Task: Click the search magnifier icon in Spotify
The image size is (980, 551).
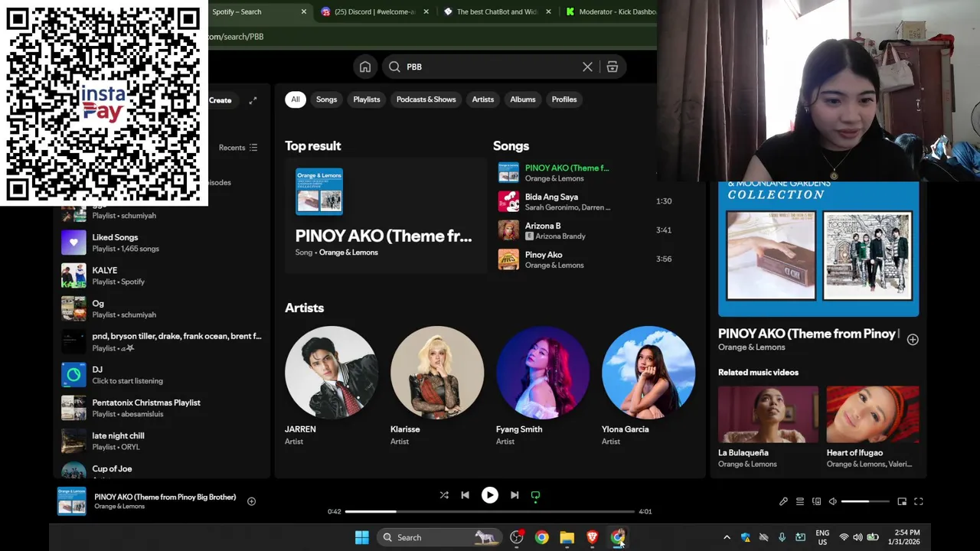Action: tap(394, 67)
